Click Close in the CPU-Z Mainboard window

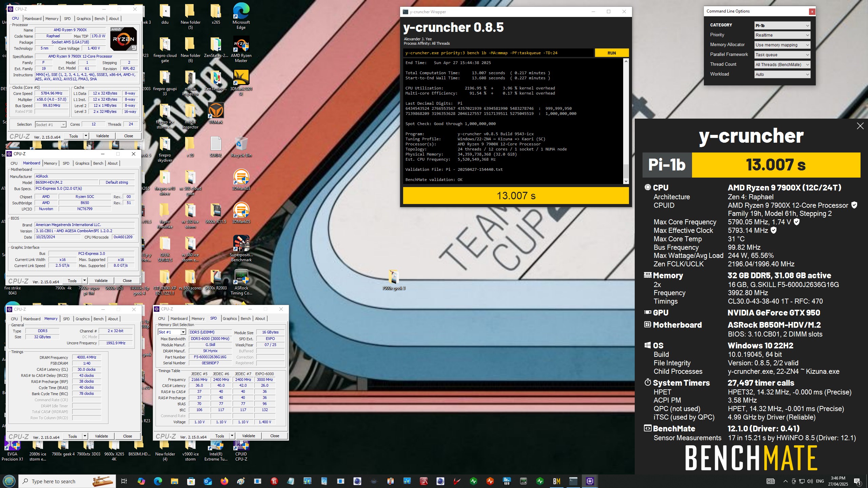[127, 281]
